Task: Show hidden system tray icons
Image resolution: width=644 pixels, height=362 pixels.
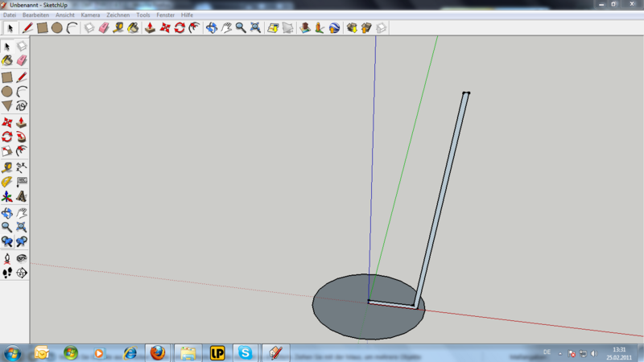Action: (x=562, y=353)
